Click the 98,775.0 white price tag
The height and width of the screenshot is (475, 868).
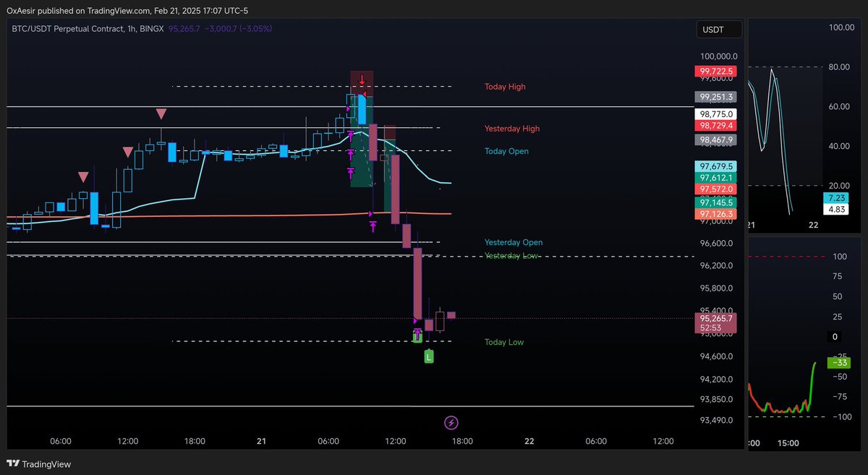click(715, 114)
